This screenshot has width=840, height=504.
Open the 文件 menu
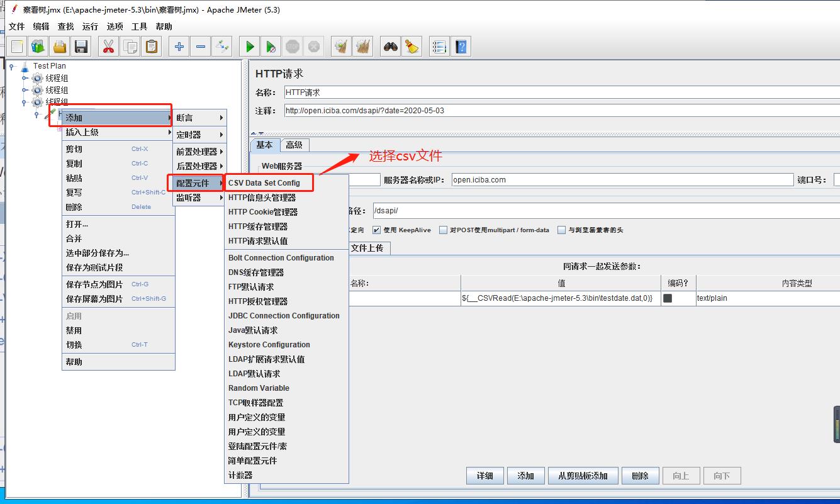17,26
